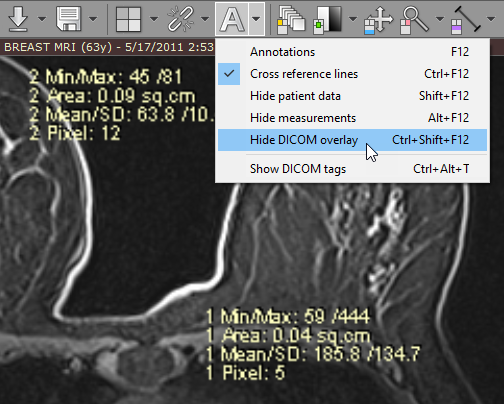Open the window level presets dropdown
The width and height of the screenshot is (504, 404).
(x=353, y=19)
